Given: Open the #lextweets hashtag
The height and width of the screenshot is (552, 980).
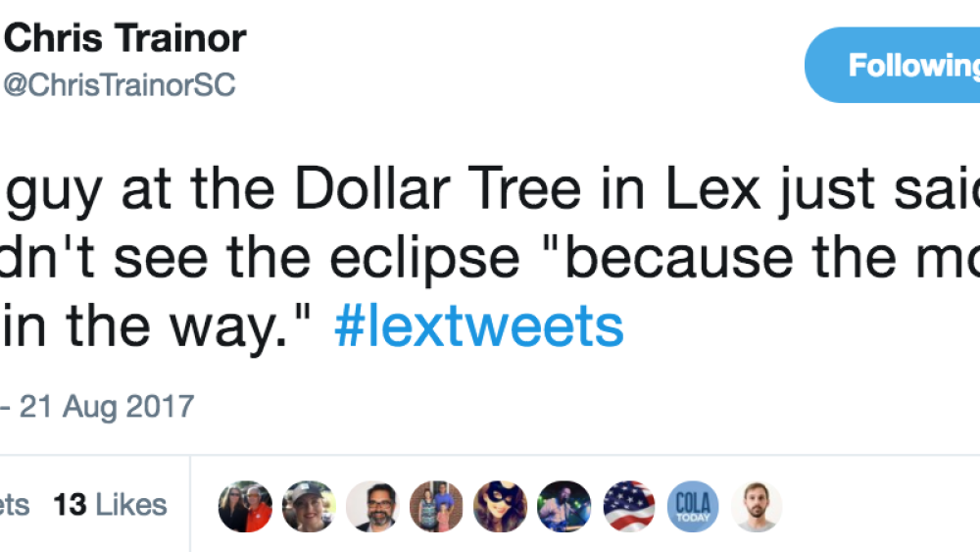Looking at the screenshot, I should pyautogui.click(x=478, y=326).
